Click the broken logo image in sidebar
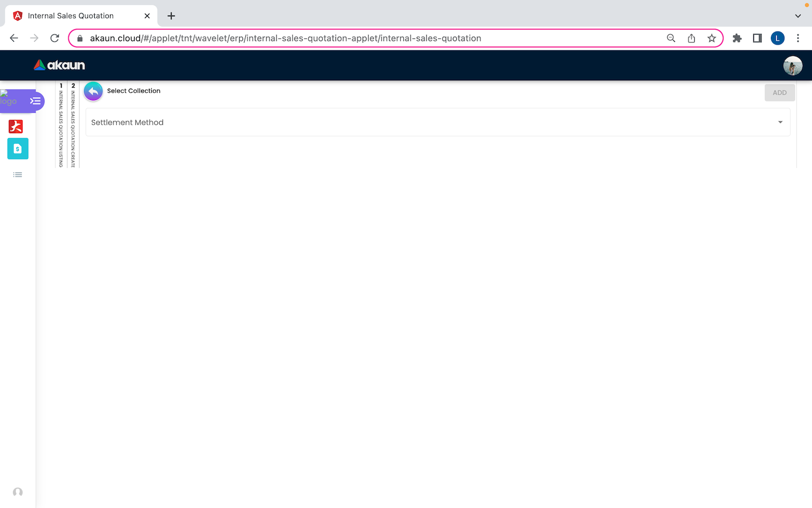Viewport: 812px width, 508px height. click(9, 98)
